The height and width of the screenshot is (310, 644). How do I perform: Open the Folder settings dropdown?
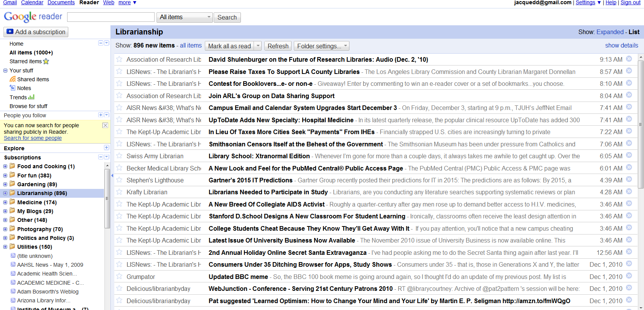(x=321, y=46)
